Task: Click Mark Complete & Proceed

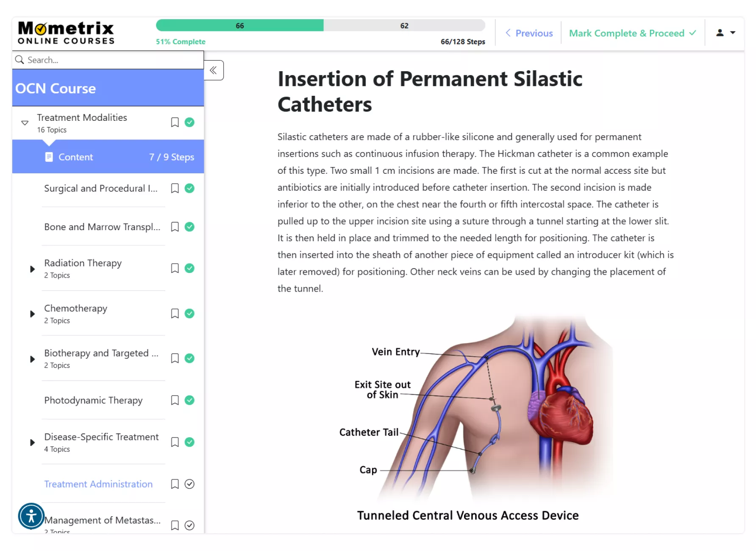Action: pyautogui.click(x=632, y=33)
